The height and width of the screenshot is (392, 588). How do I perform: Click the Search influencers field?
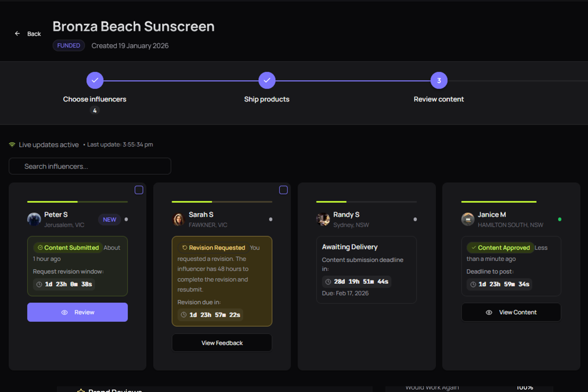pos(90,166)
